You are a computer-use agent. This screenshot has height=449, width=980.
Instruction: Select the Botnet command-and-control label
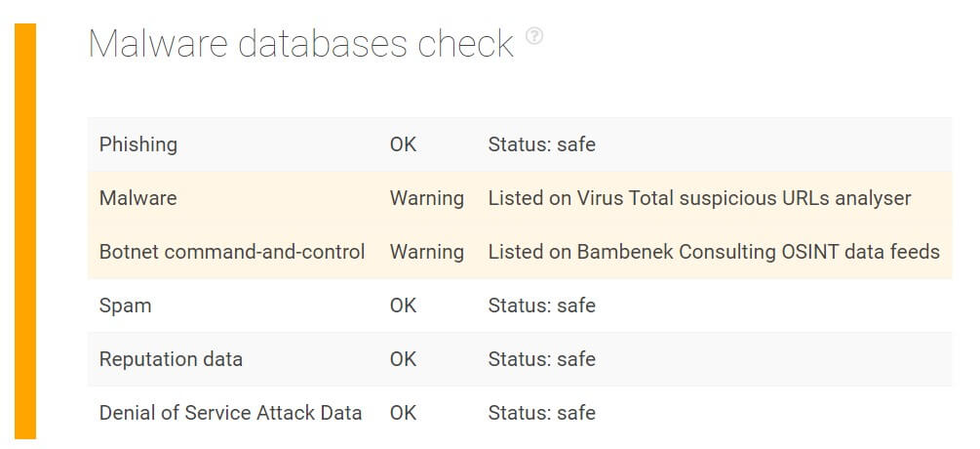(232, 252)
